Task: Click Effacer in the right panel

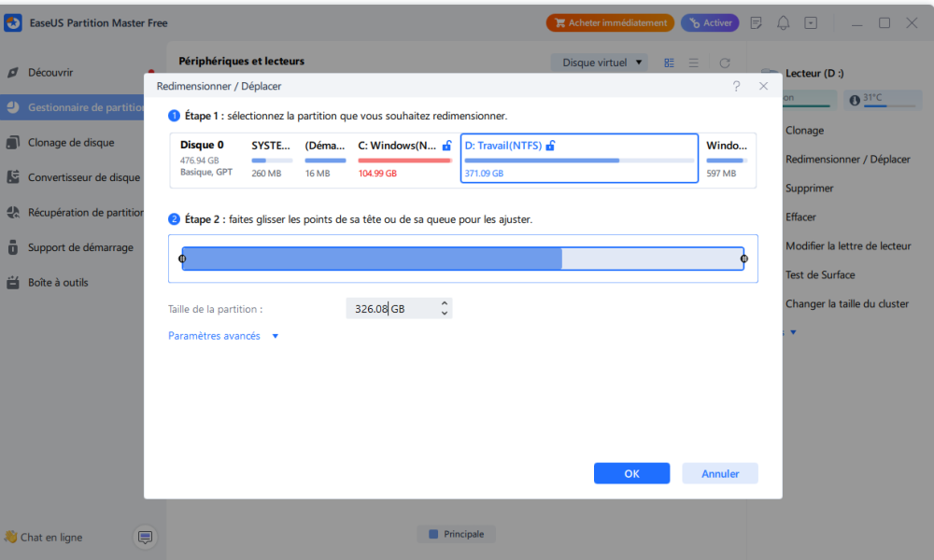Action: (x=800, y=217)
